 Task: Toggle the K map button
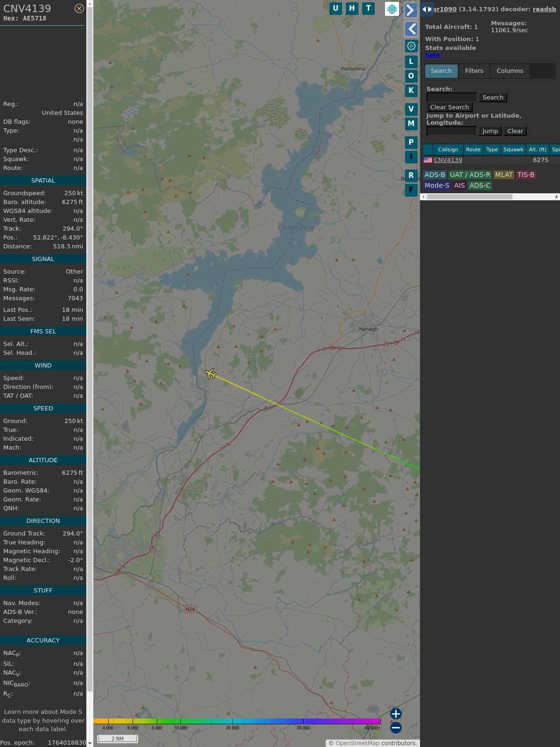[x=411, y=90]
